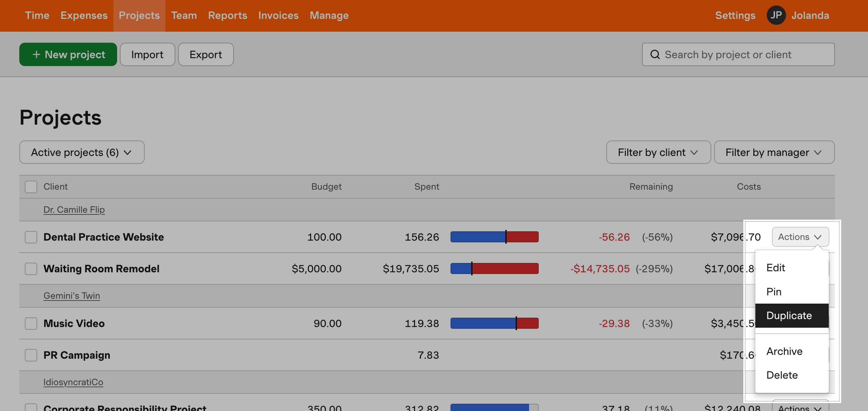Open the Active projects (6) dropdown

(82, 152)
